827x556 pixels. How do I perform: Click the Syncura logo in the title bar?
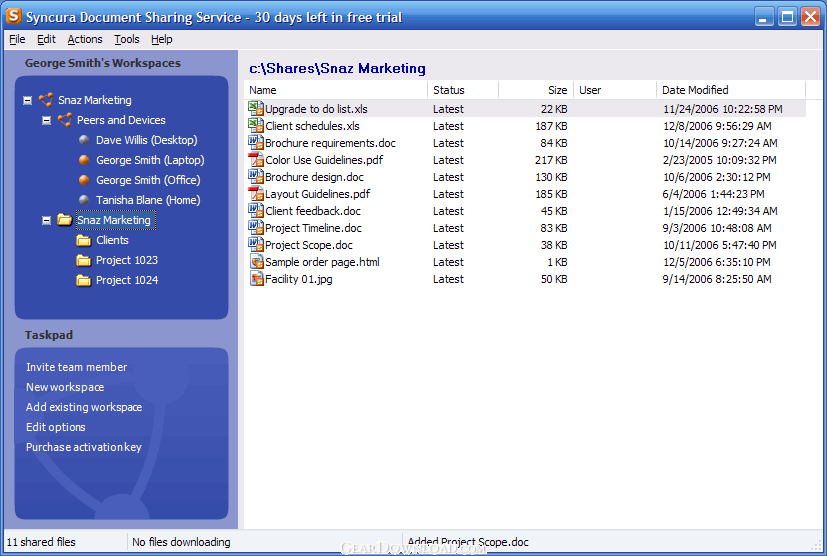point(14,16)
